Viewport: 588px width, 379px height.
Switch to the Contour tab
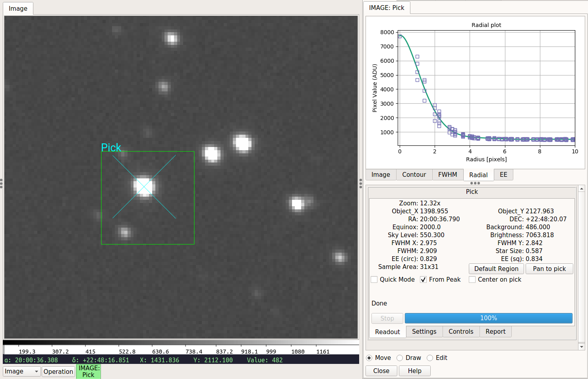coord(414,175)
